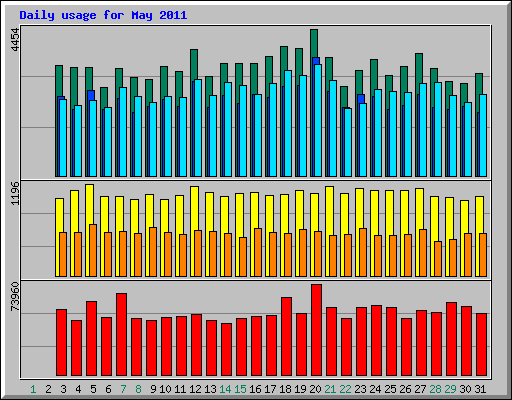
Task: Click day label 5 on the axis
Action: tap(93, 389)
